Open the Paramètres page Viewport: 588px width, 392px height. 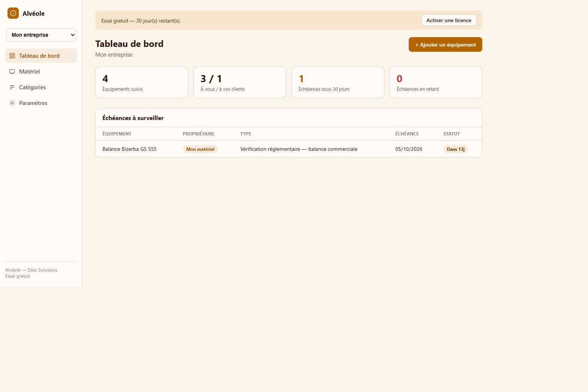tap(41, 103)
